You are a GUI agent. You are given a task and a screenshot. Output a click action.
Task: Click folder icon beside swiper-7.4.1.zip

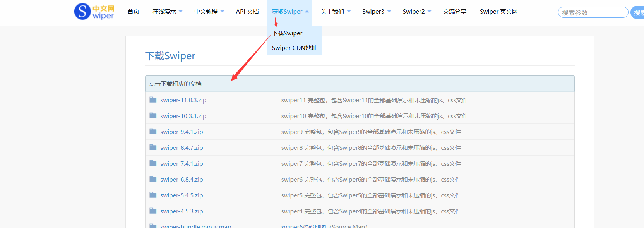tap(153, 163)
